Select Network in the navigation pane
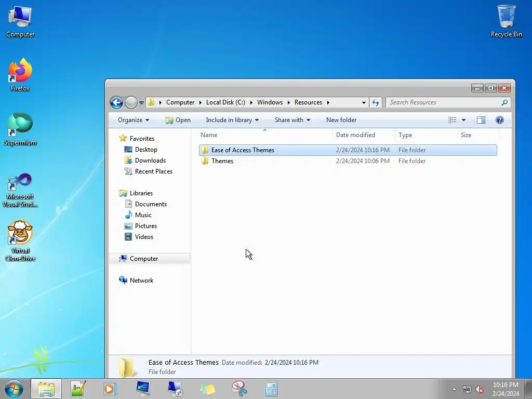This screenshot has width=532, height=399. [141, 280]
